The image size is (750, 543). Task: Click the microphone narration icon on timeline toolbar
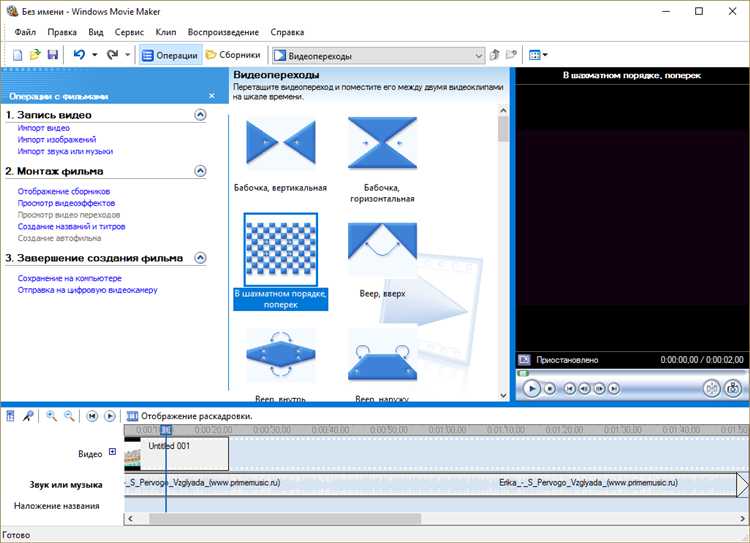coord(29,416)
